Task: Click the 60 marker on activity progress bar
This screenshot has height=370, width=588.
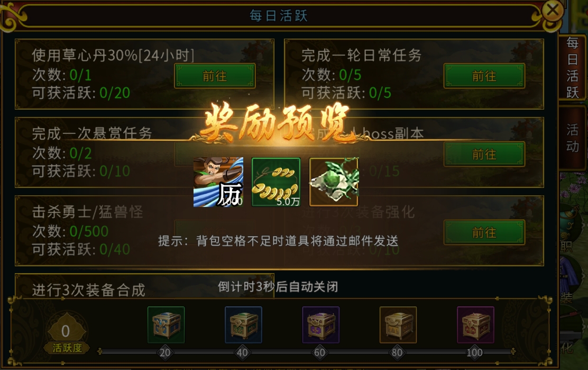Action: [x=319, y=353]
